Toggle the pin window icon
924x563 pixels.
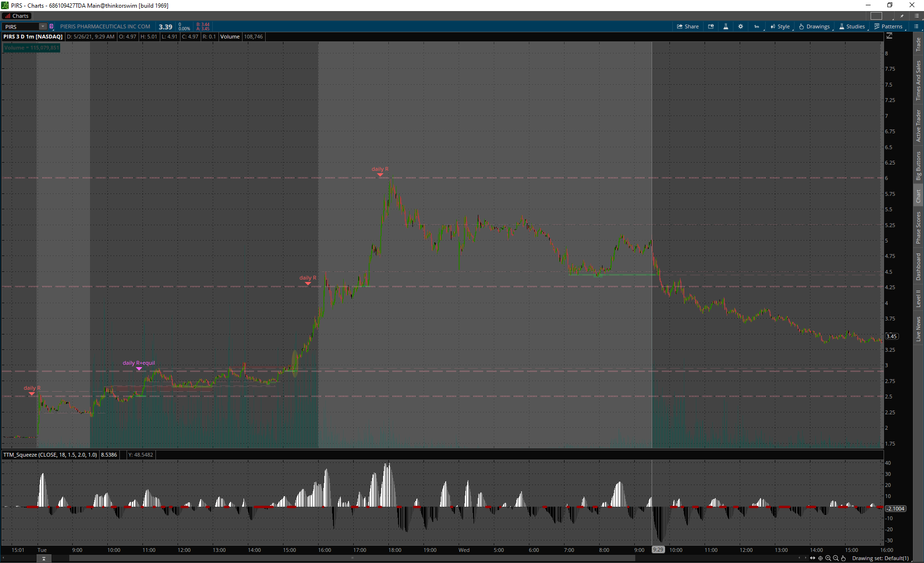902,16
